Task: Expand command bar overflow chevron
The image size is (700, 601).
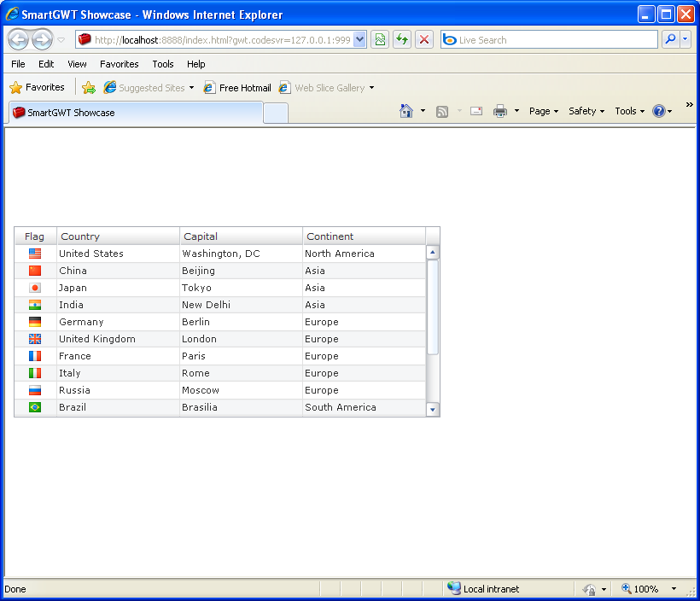Action: pos(689,104)
